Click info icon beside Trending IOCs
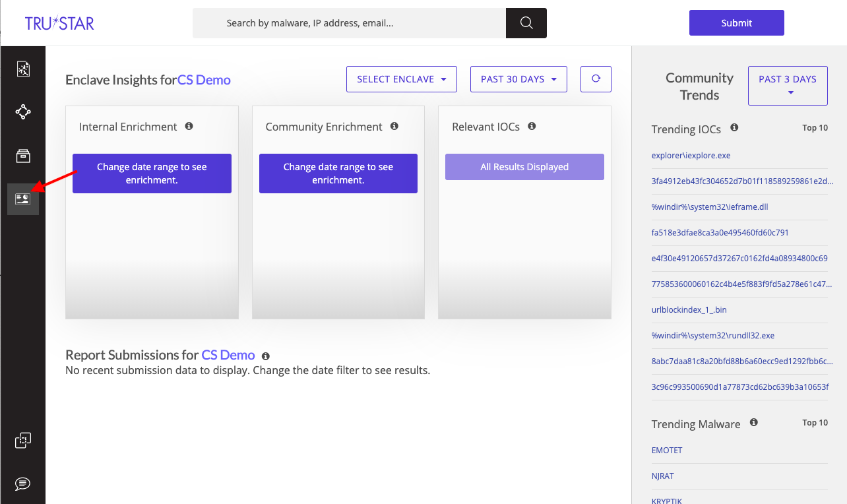The width and height of the screenshot is (847, 504). [734, 128]
